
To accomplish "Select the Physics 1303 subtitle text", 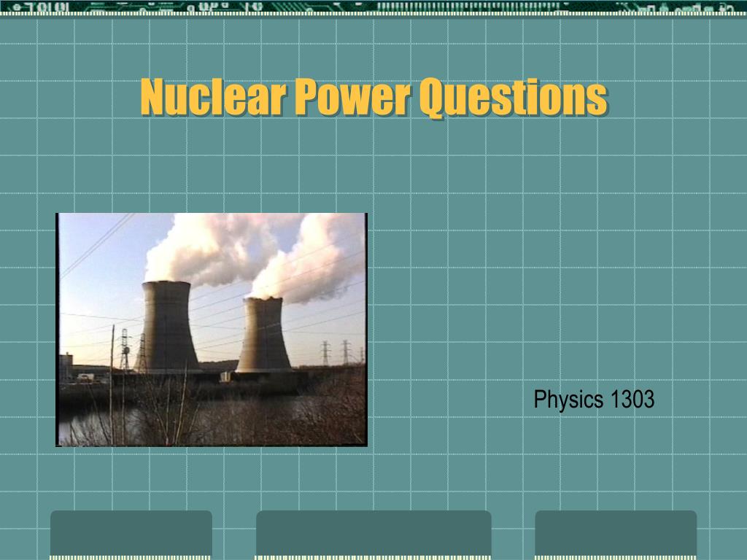I will (594, 399).
